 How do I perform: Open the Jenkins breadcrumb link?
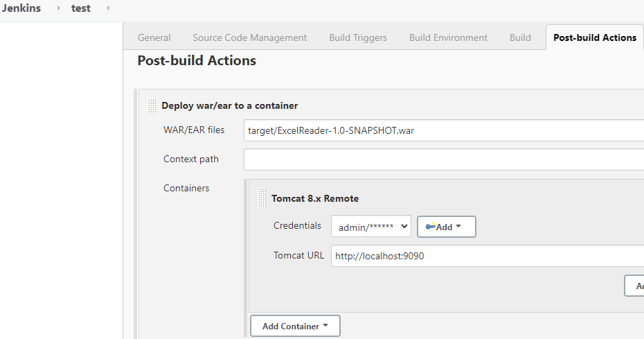(21, 8)
